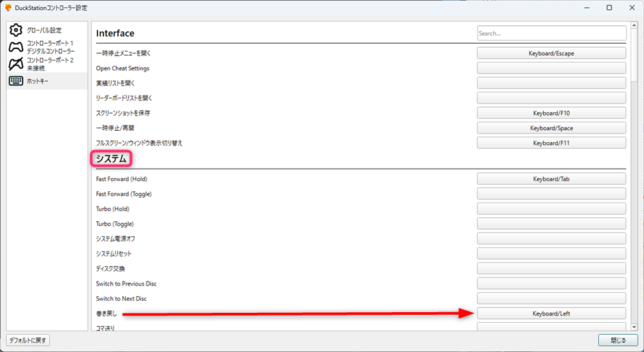Set binding for Switch to Next Disc
Screen dimensions: 644x352
(551, 298)
